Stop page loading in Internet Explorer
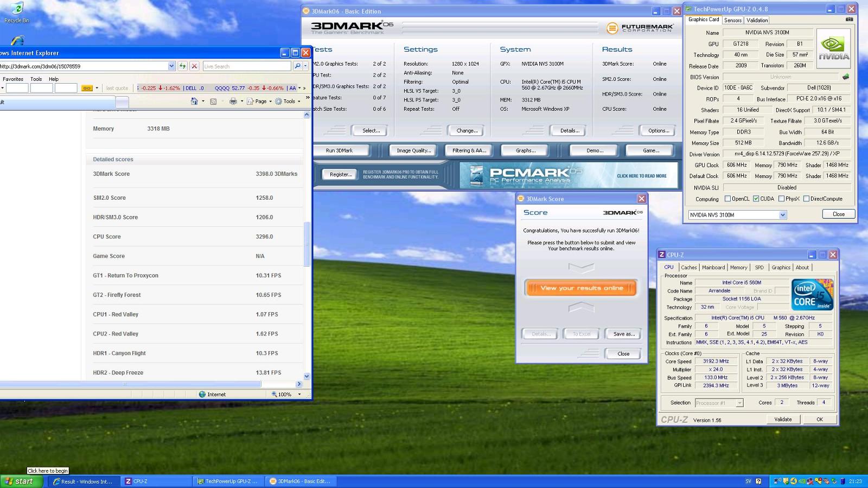The width and height of the screenshot is (868, 488). pos(194,66)
